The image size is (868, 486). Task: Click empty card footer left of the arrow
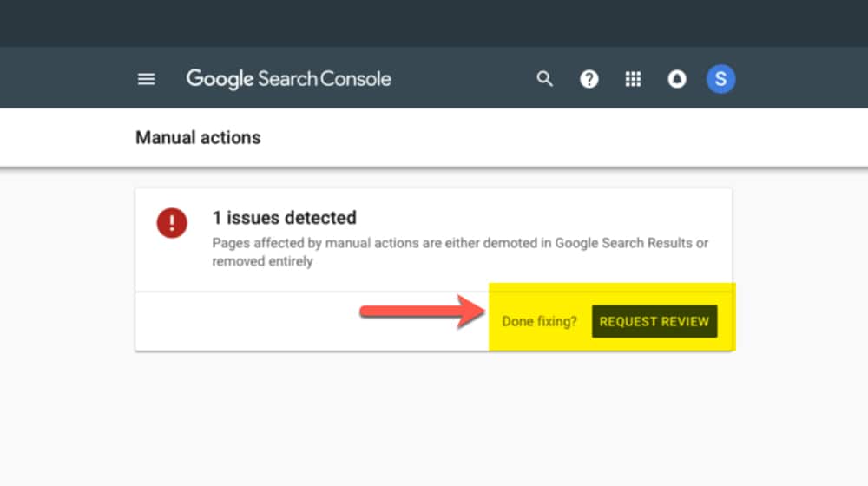point(243,321)
